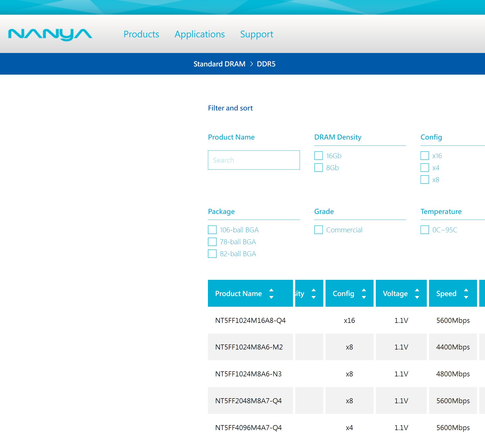Open product NT5FF2048M8A7-Q4 row

tap(248, 401)
